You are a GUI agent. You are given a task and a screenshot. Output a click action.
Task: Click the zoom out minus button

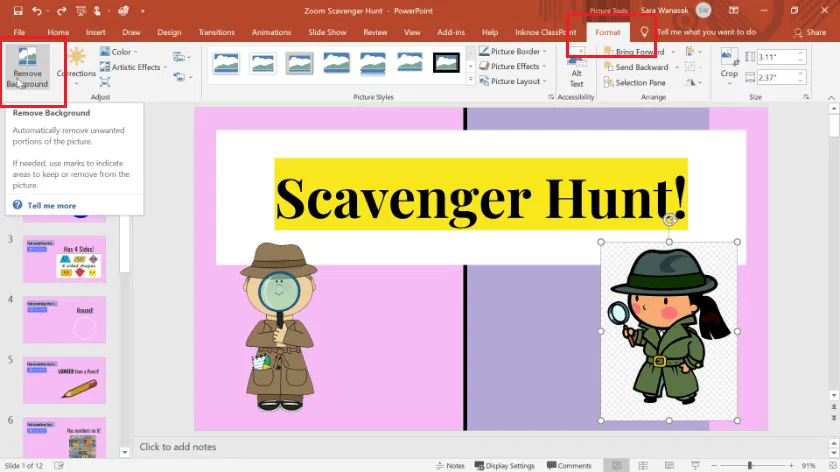(714, 466)
